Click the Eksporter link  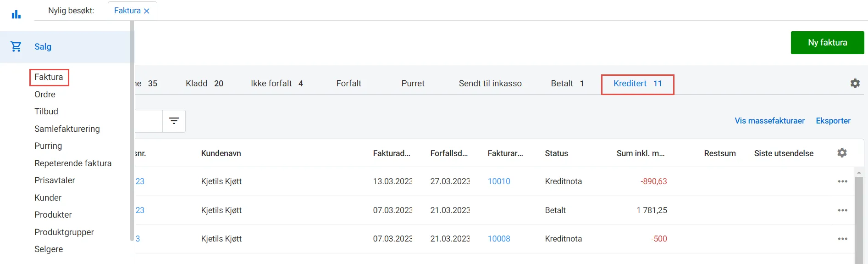pos(833,121)
